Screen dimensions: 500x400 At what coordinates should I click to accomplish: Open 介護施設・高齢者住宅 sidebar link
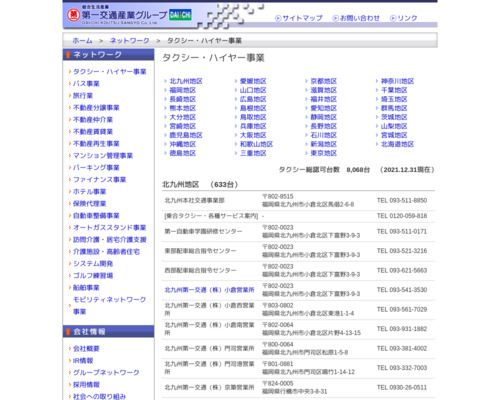106,252
